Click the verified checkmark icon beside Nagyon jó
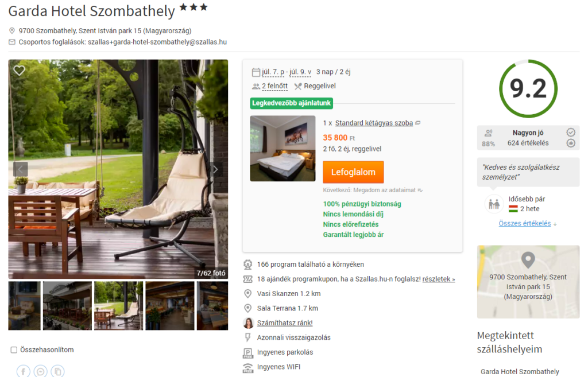This screenshot has height=377, width=588. pos(571,133)
